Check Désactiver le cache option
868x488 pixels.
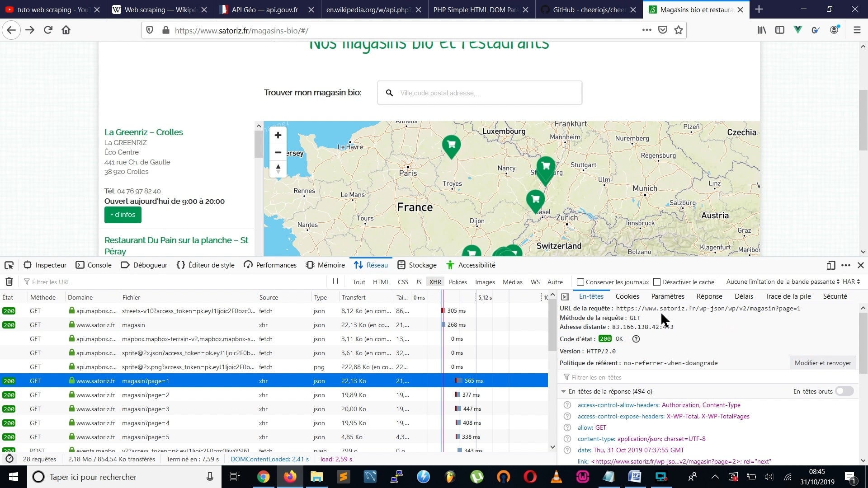[x=657, y=282]
